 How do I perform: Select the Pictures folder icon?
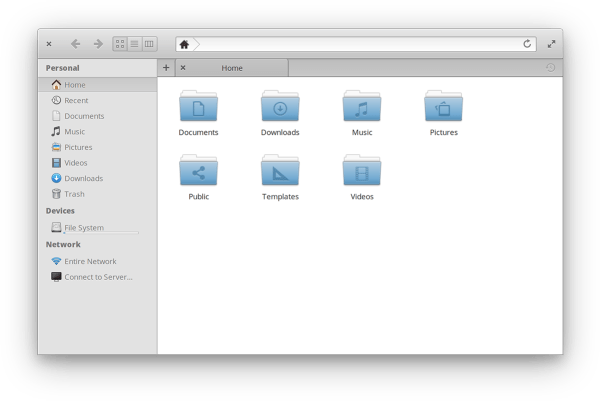[x=443, y=106]
